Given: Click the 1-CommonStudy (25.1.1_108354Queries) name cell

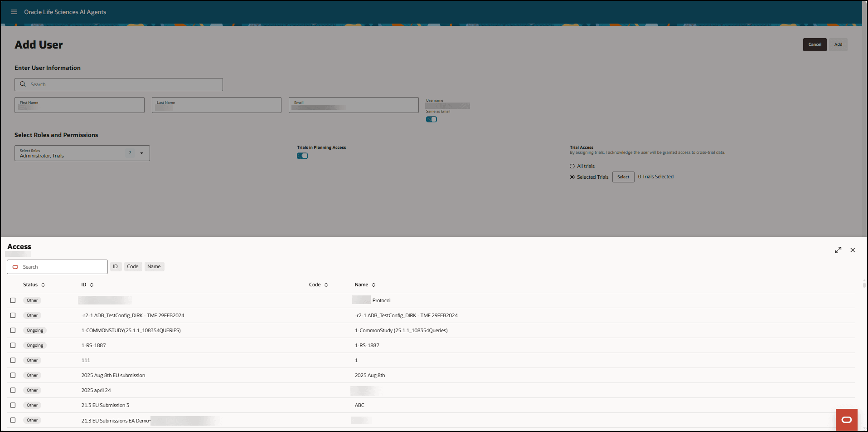Looking at the screenshot, I should (x=401, y=330).
